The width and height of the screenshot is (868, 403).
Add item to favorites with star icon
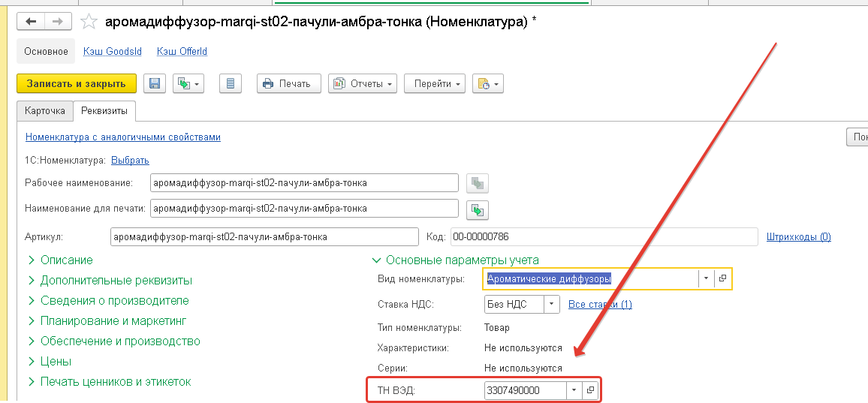pos(89,23)
